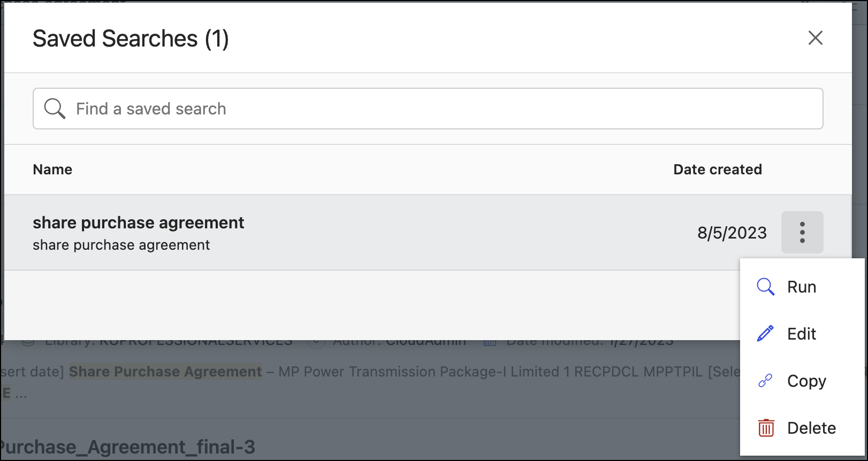
Task: Click the 8/5/2023 creation date
Action: (x=732, y=233)
